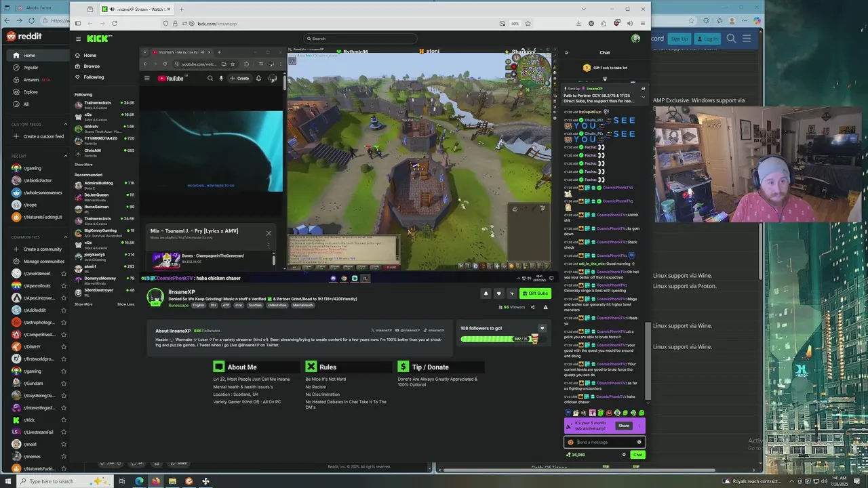Viewport: 868px width, 488px height.
Task: Click sparkle subscribe icon beside Gift Subs
Action: (512, 293)
